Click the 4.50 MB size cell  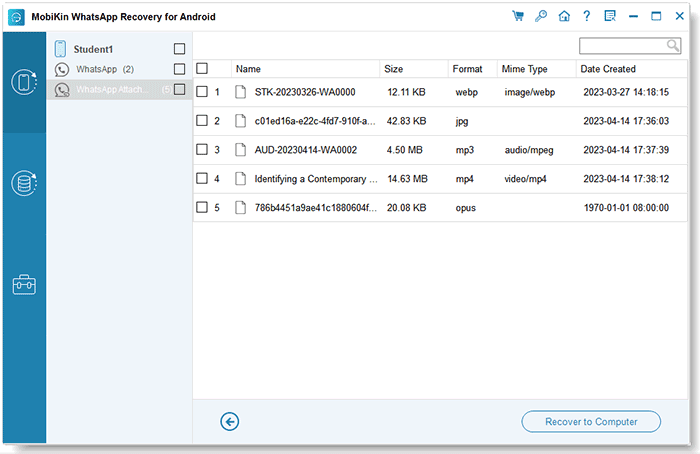[404, 150]
